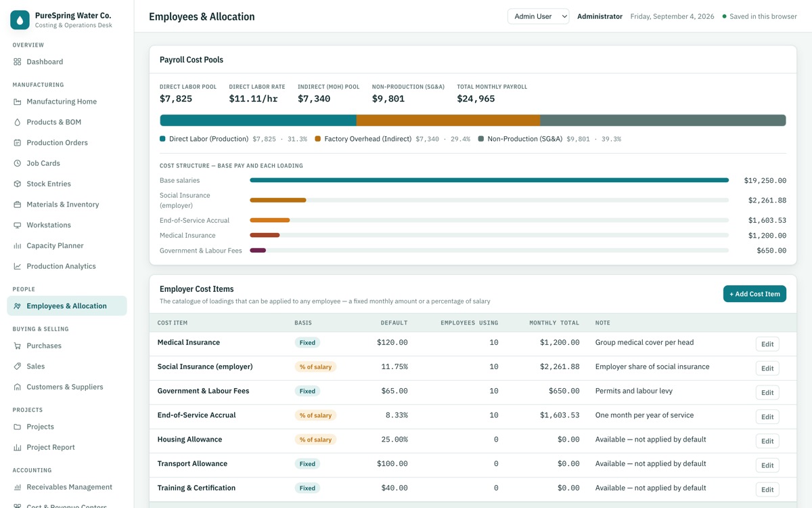Click the orange Factory Overhead bar segment
This screenshot has width=812, height=508.
tap(448, 121)
